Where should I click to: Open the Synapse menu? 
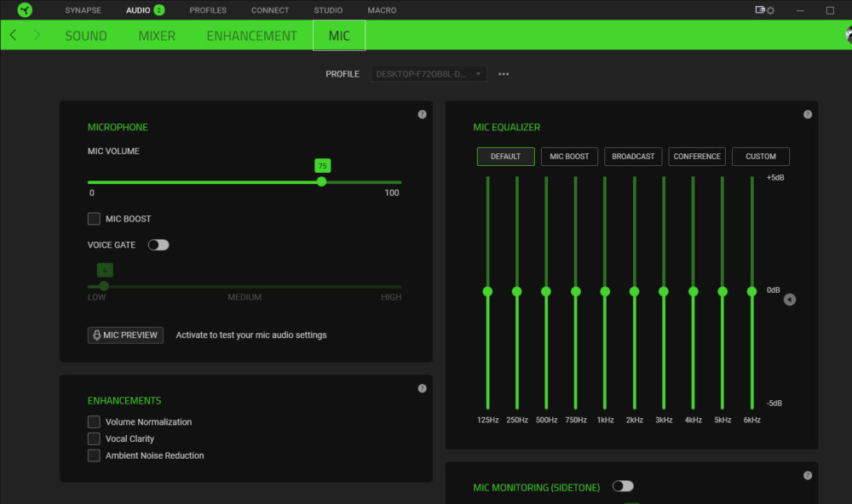click(x=83, y=9)
